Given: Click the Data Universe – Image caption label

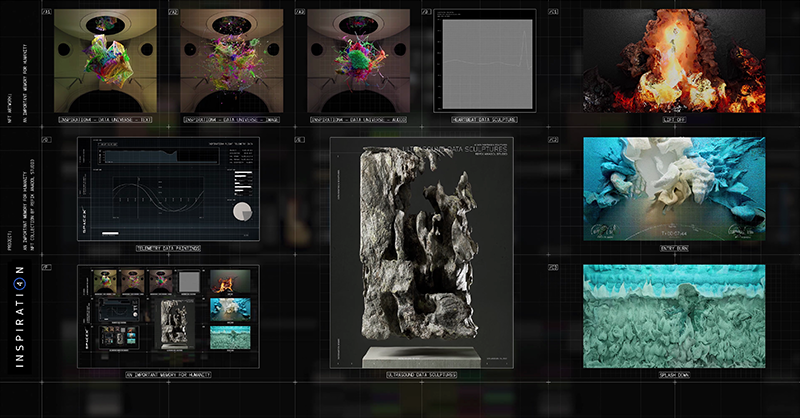Looking at the screenshot, I should [x=232, y=120].
